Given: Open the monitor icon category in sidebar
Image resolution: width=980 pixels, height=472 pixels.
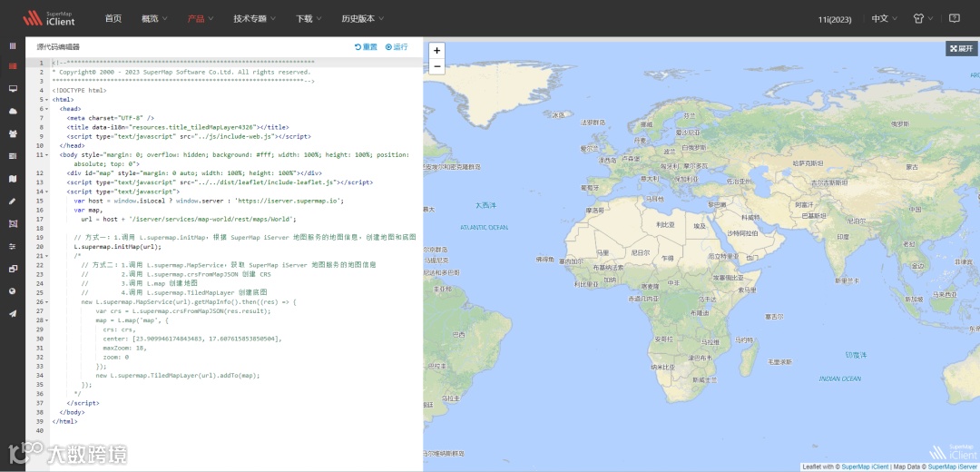Looking at the screenshot, I should (13, 89).
